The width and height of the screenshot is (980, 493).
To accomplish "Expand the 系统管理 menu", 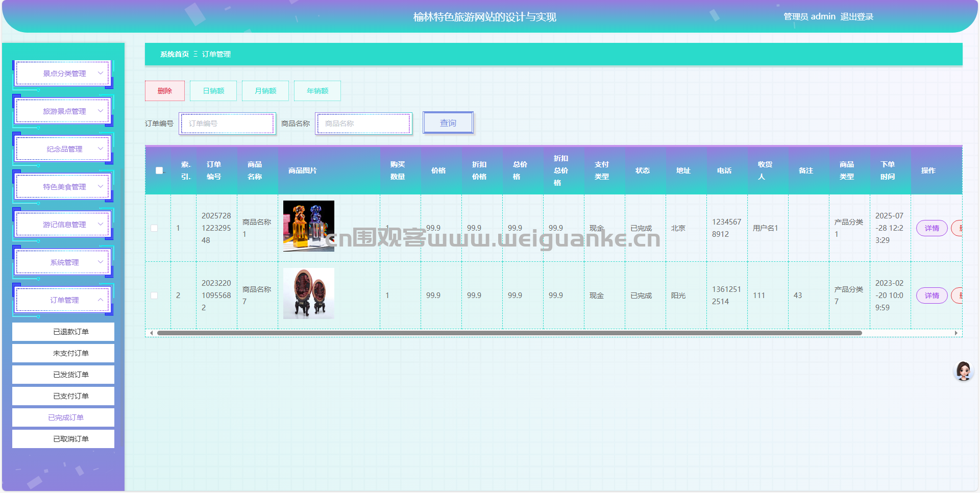I will 63,262.
